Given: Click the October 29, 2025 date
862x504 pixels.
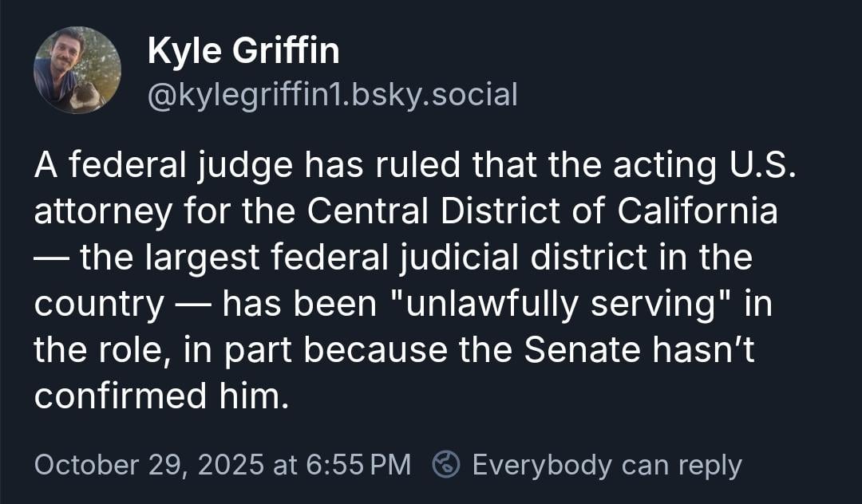Looking at the screenshot, I should tap(150, 464).
